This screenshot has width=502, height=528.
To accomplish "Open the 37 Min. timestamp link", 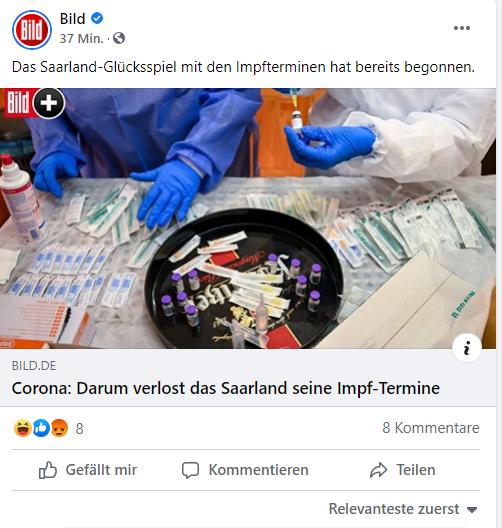I will 81,39.
